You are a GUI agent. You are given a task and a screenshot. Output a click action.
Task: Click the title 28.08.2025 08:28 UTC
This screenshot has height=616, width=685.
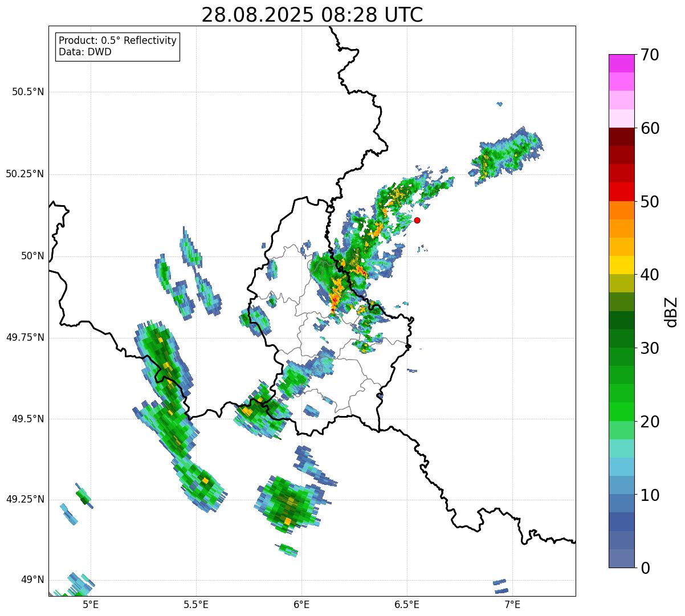(x=312, y=14)
